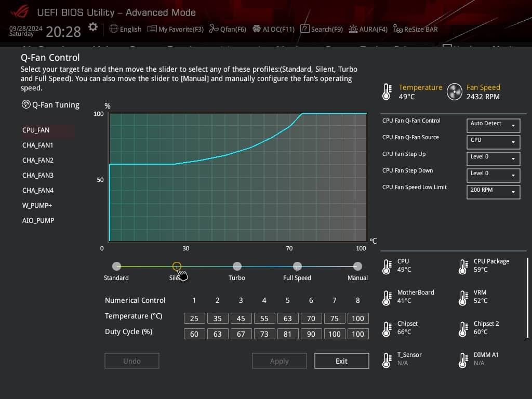Click the Q-Fan Tuning gauge icon
This screenshot has height=399, width=532.
[26, 104]
